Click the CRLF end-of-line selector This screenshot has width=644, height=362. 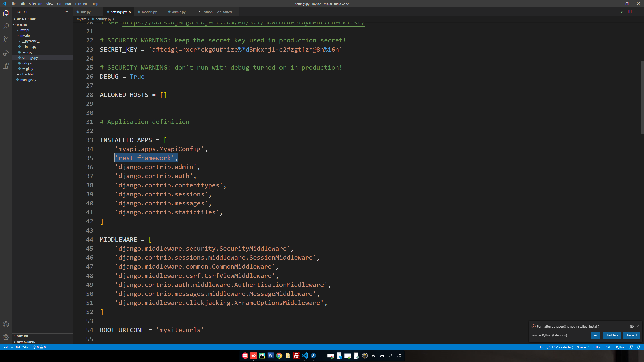coord(609,347)
